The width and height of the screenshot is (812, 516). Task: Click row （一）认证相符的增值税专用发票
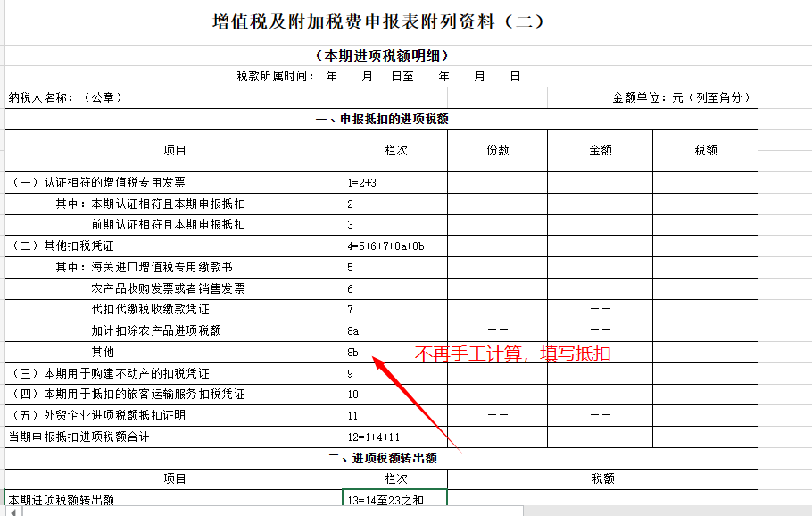[175, 183]
